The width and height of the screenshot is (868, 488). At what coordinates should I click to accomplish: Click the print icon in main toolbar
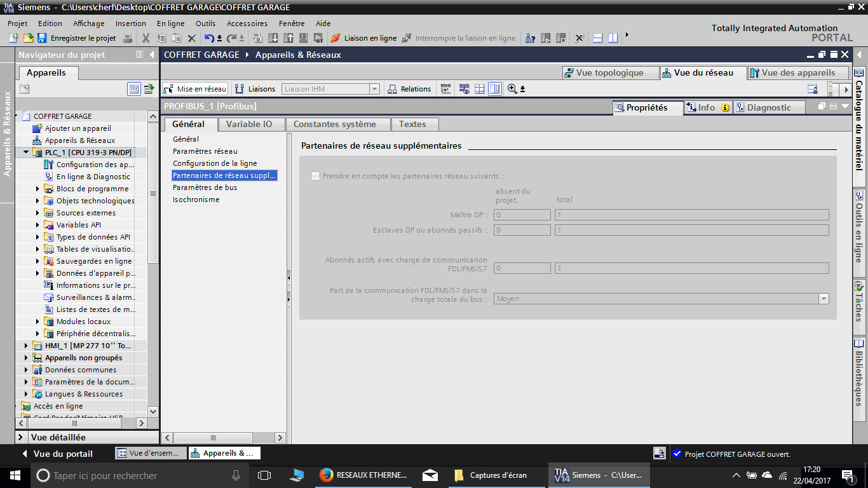[127, 38]
